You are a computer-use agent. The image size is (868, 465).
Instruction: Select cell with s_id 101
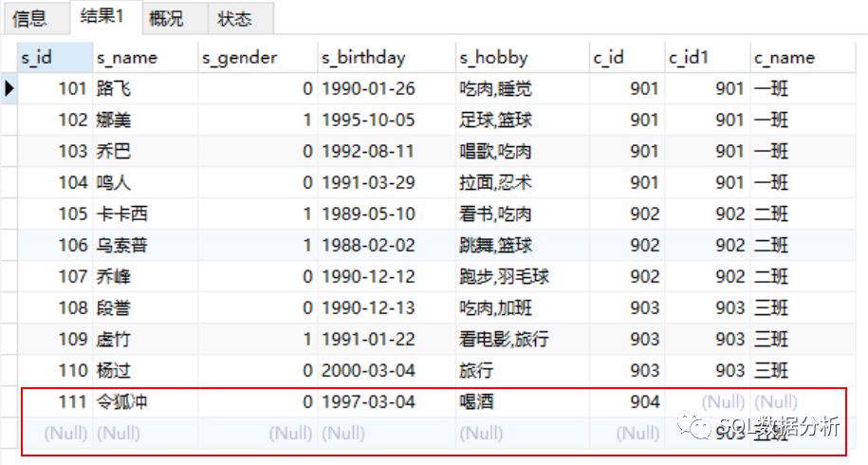pos(55,88)
